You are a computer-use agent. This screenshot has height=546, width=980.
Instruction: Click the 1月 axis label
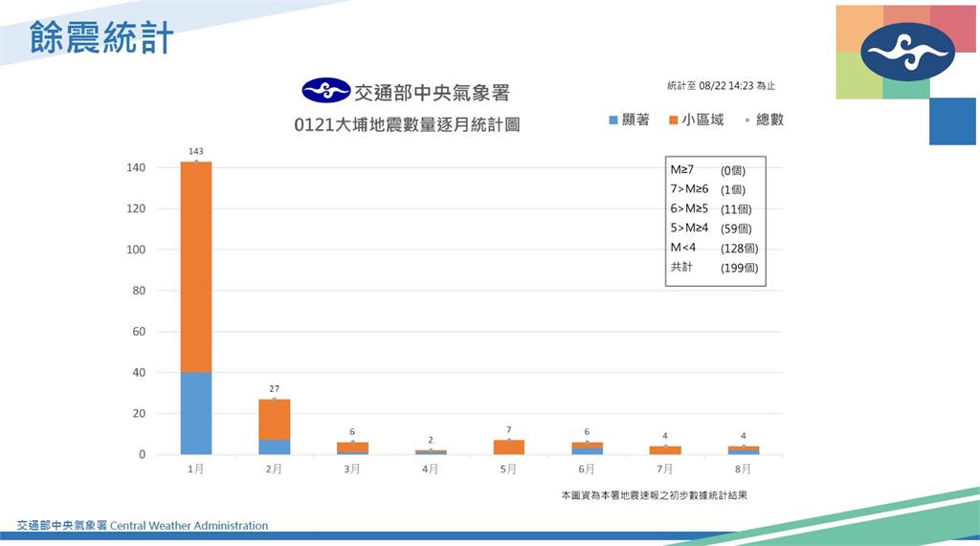[195, 469]
